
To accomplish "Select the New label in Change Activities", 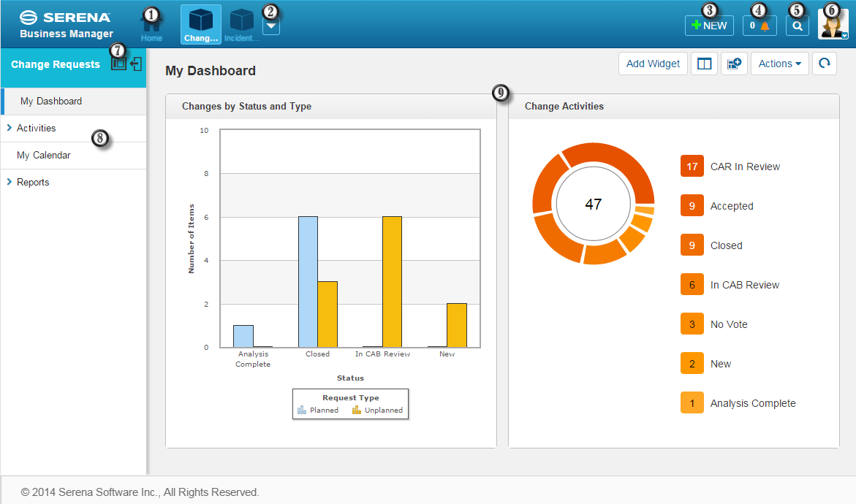I will coord(721,364).
